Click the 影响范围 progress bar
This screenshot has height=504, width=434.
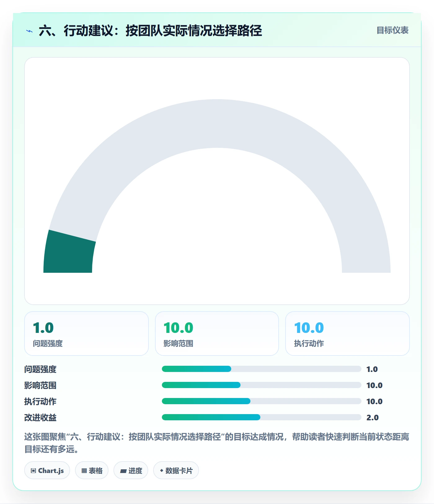(261, 385)
